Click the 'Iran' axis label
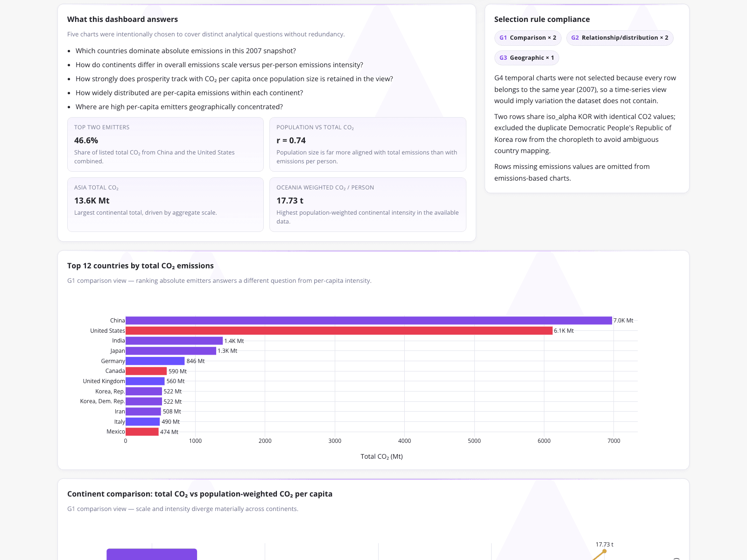Screen dimensions: 747x560 (120, 412)
